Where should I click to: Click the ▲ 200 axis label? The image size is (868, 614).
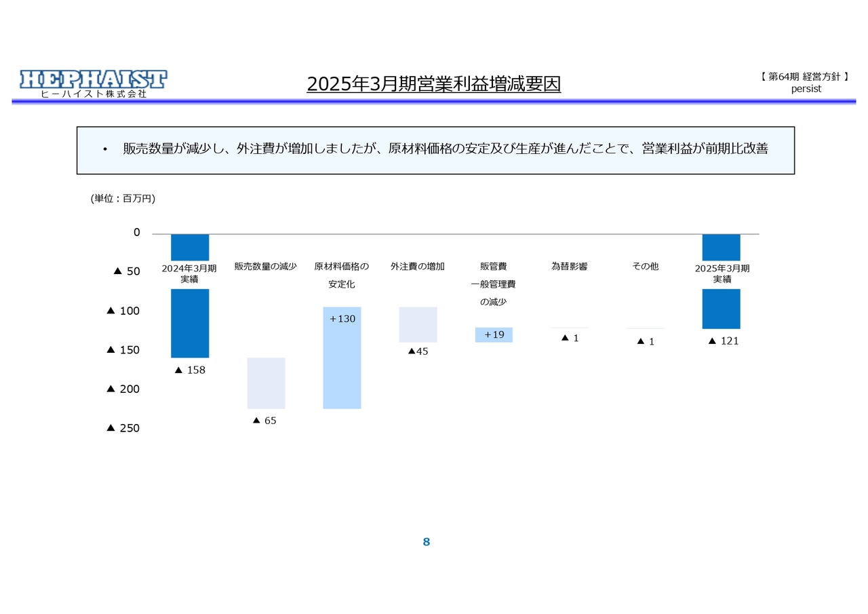pyautogui.click(x=123, y=389)
